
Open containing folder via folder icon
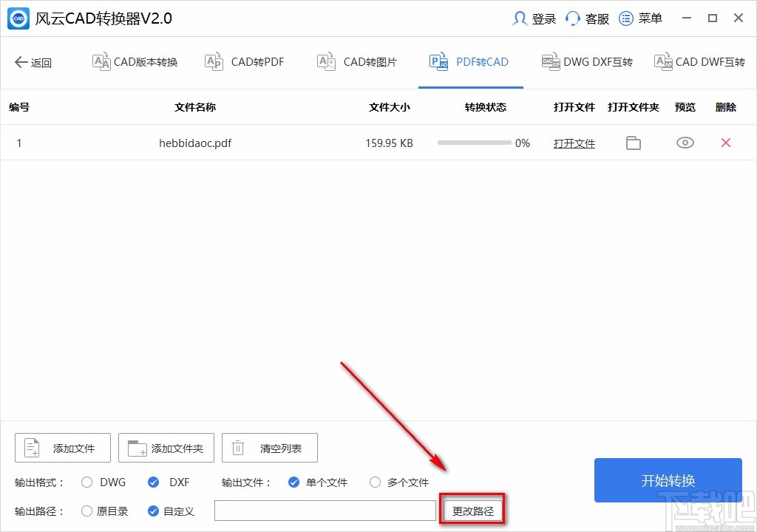[633, 143]
